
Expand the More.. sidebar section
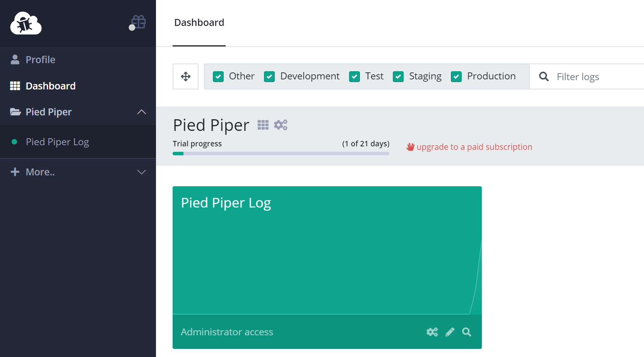pyautogui.click(x=142, y=172)
